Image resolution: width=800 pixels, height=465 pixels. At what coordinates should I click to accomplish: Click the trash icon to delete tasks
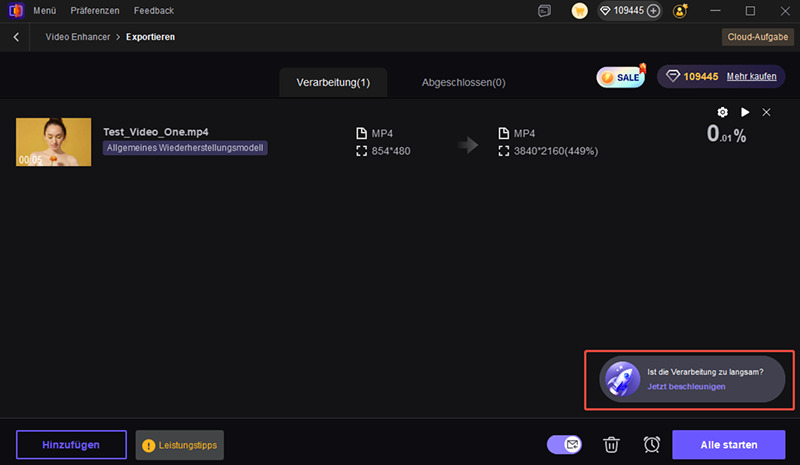click(x=611, y=444)
